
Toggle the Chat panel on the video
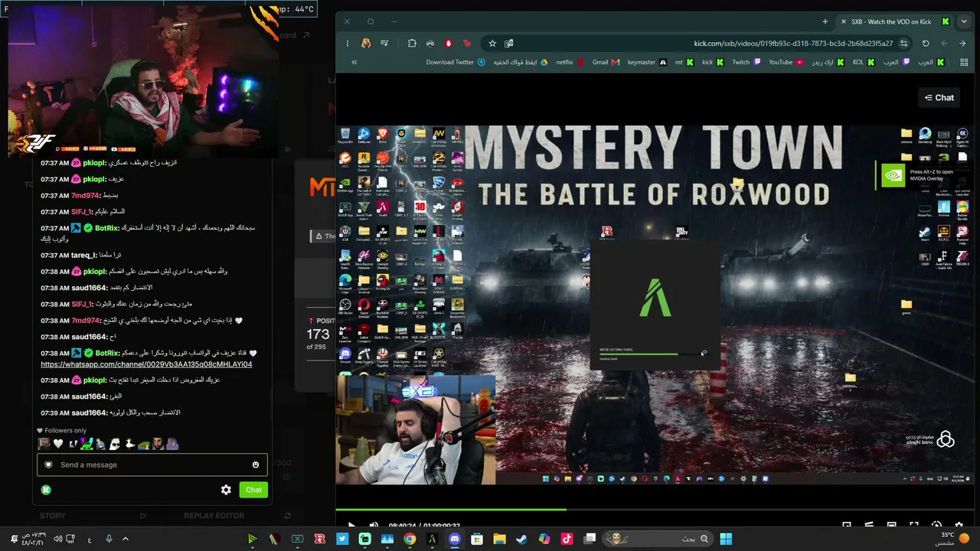939,98
